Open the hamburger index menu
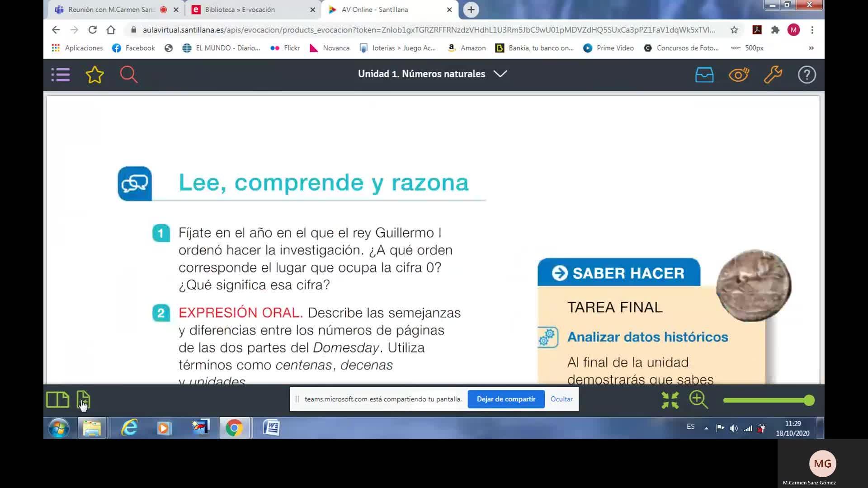This screenshot has height=488, width=868. pyautogui.click(x=61, y=75)
